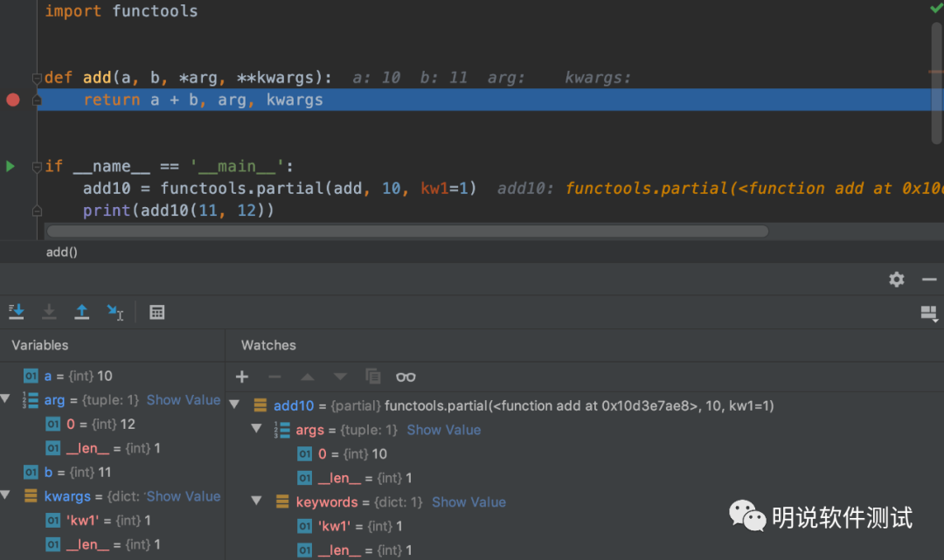Click the editor vertical scrollbar
The width and height of the screenshot is (944, 560).
937,83
